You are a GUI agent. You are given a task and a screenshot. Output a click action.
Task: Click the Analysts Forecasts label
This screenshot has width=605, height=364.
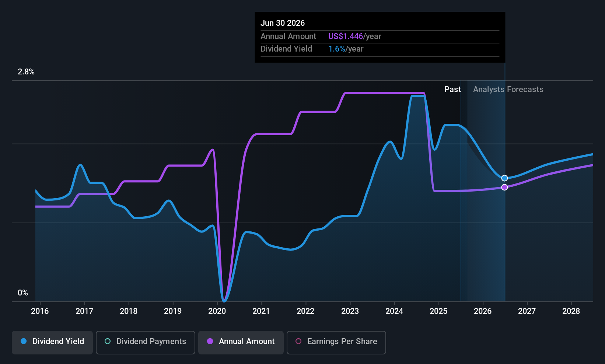508,90
